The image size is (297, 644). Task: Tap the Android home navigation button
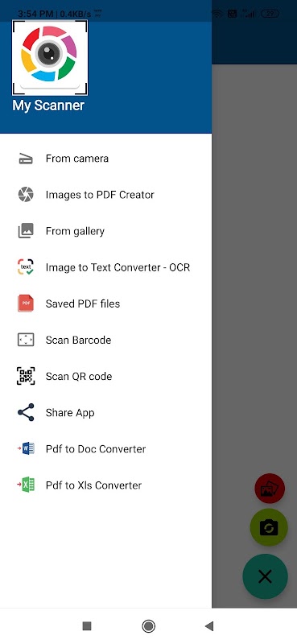[148, 626]
